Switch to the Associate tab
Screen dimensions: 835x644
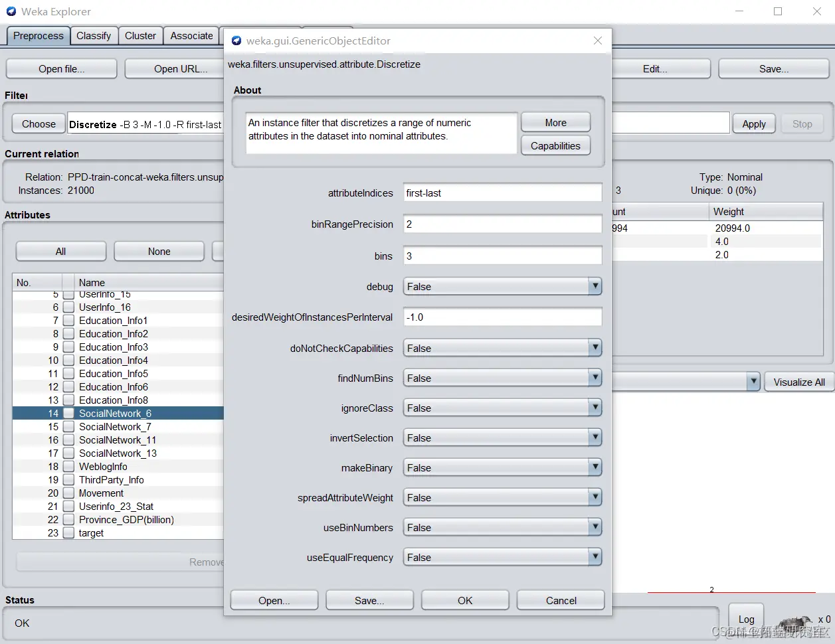point(191,36)
